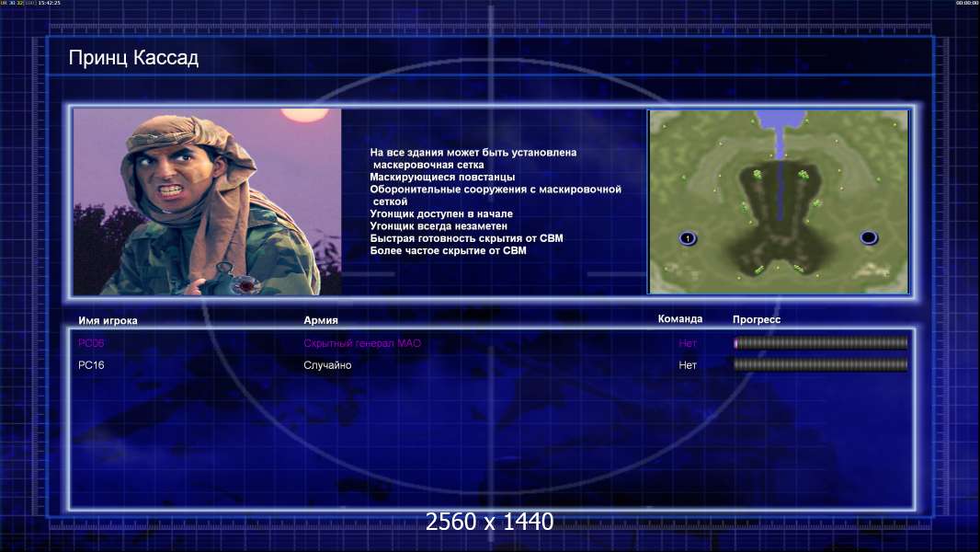Click the blue lake on the minimap

click(x=780, y=120)
